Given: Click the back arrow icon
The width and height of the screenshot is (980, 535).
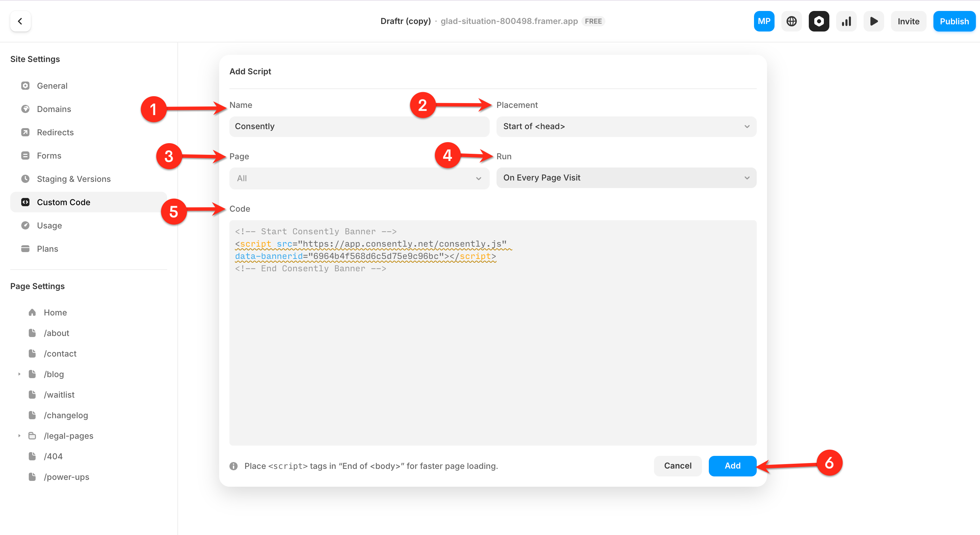Looking at the screenshot, I should coord(20,21).
